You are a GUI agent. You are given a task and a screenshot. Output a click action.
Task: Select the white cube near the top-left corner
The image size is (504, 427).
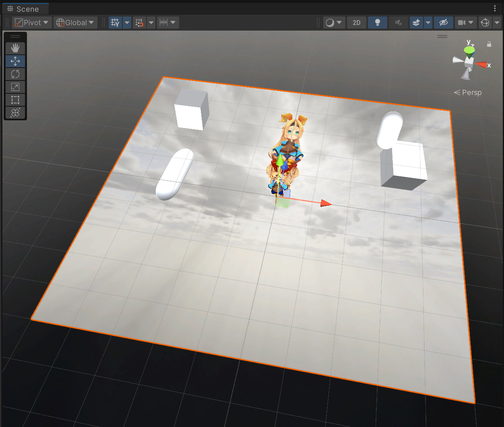192,109
